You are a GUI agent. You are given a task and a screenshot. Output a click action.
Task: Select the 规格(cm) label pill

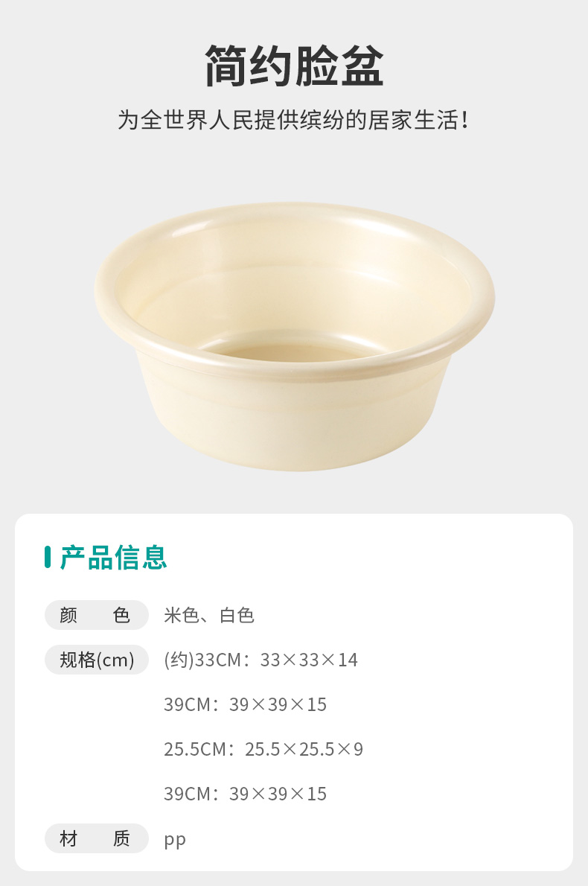point(97,660)
